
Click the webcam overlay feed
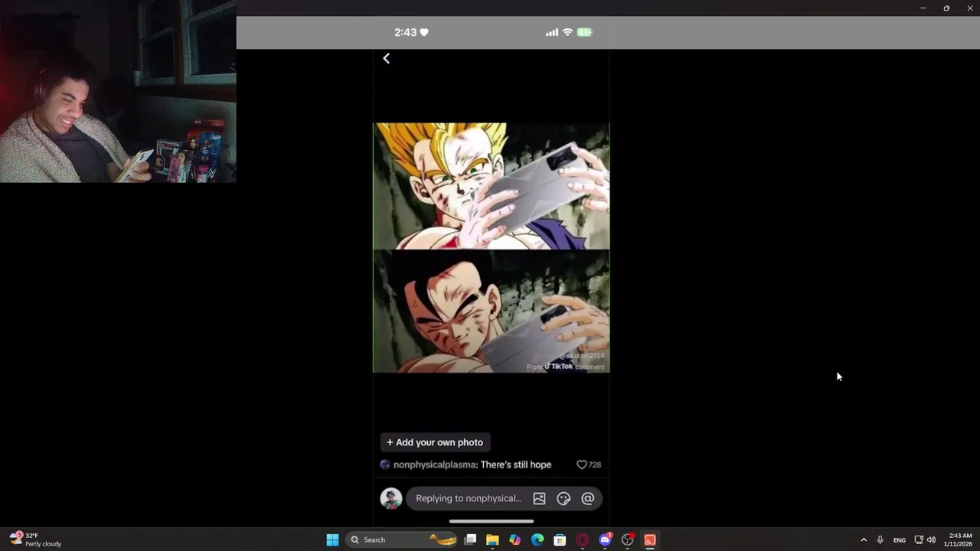118,92
